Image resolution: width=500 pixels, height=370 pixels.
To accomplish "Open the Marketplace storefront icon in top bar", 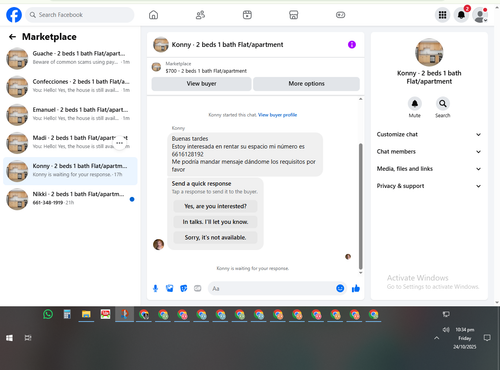I will [x=293, y=15].
